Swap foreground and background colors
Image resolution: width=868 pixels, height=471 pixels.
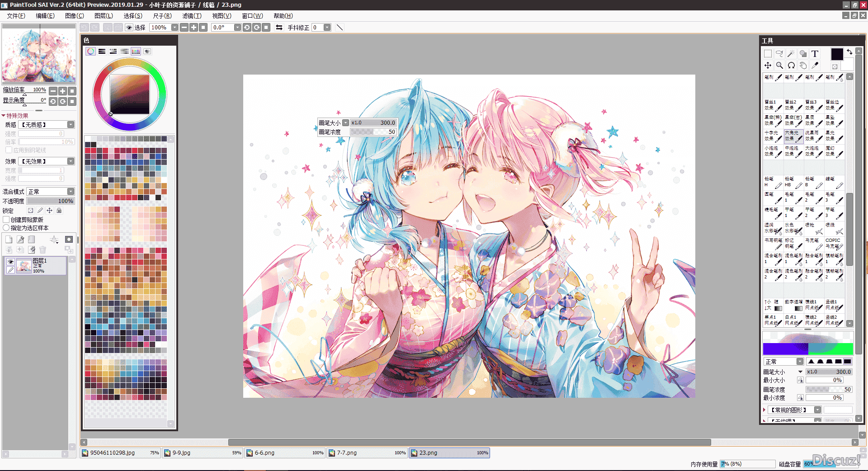tap(849, 52)
